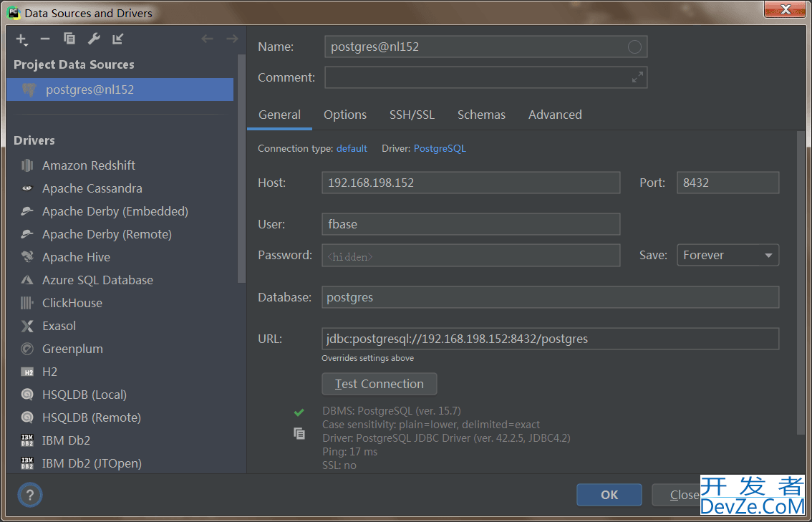This screenshot has height=522, width=812.
Task: Select the Exasol driver
Action: (59, 326)
